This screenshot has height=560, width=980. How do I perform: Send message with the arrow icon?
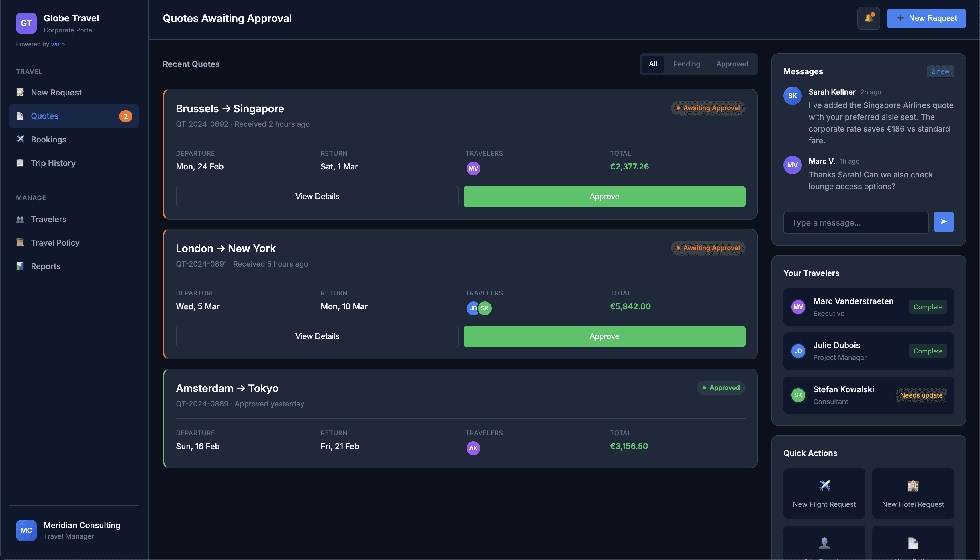[943, 222]
